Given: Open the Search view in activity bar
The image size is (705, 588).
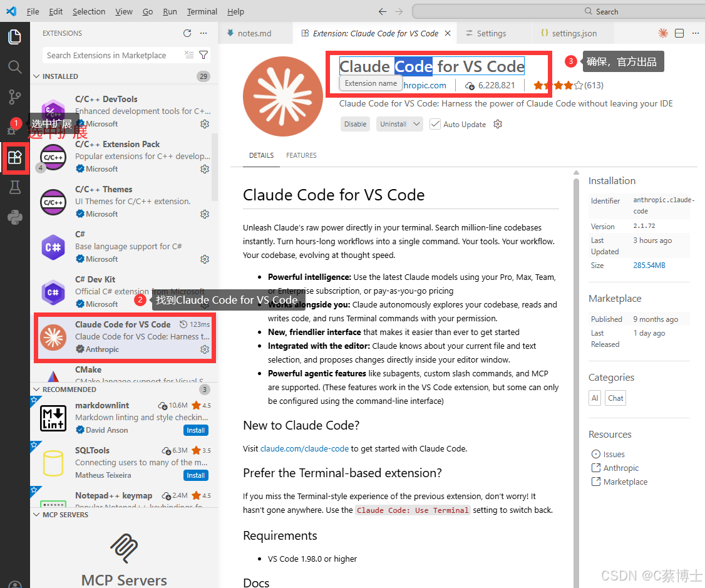Looking at the screenshot, I should tap(15, 67).
